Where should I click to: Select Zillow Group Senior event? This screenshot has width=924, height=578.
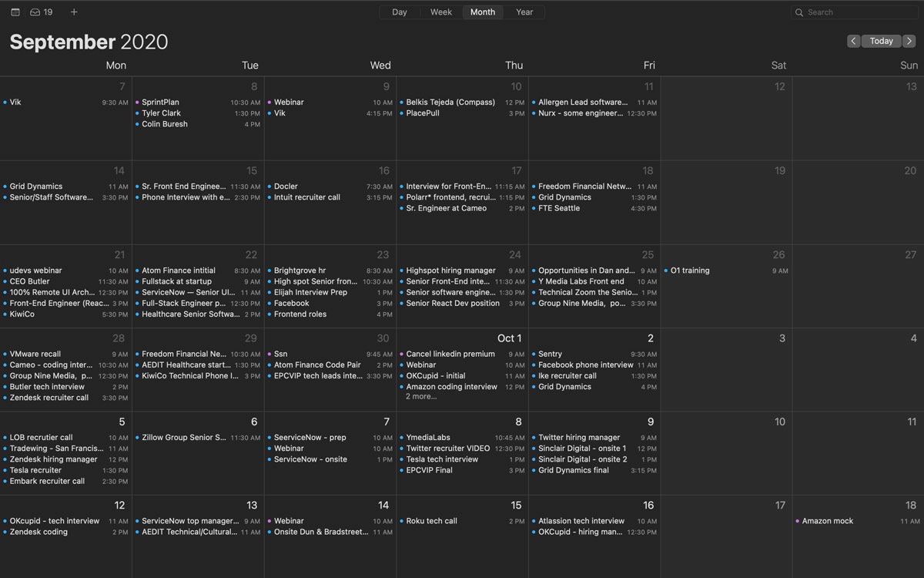[x=198, y=438]
